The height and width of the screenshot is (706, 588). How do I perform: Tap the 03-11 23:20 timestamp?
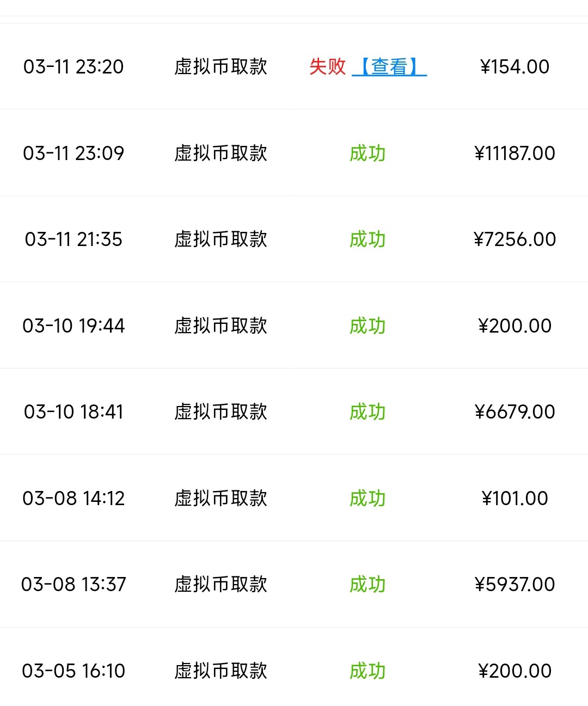[73, 67]
